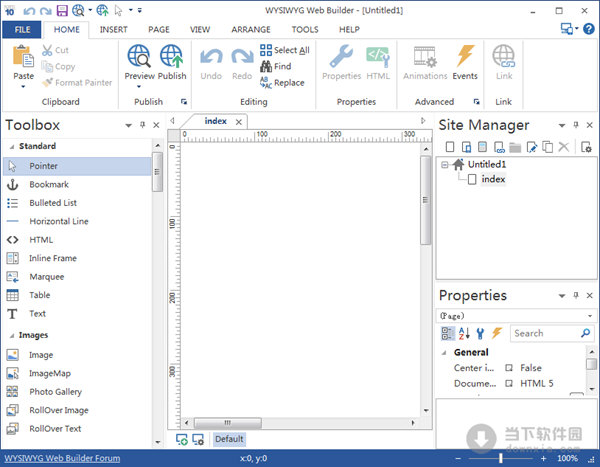The width and height of the screenshot is (600, 467).
Task: Open Find with binoculars icon
Action: (276, 66)
